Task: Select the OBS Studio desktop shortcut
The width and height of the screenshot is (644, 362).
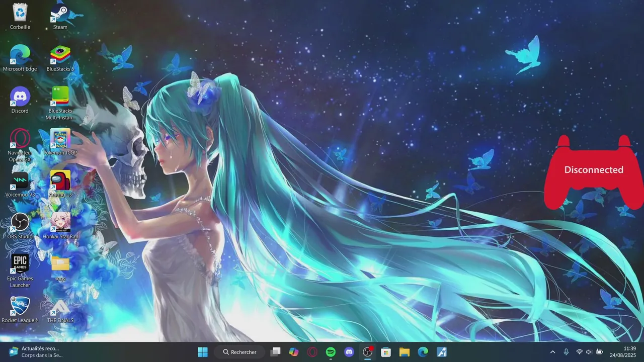Action: (20, 226)
